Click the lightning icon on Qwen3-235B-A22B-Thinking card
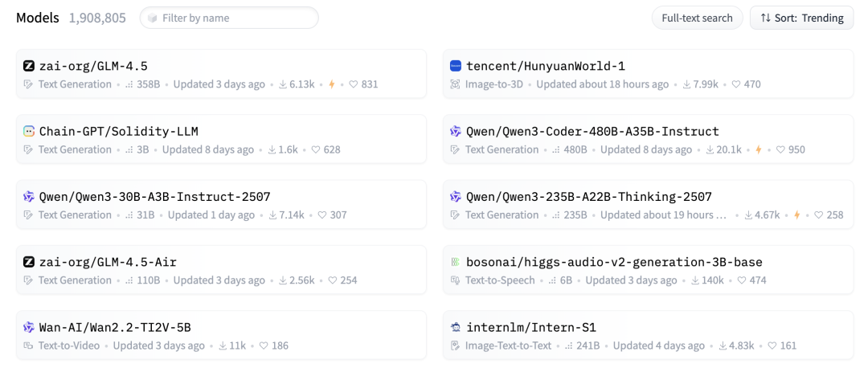This screenshot has width=868, height=368. [797, 215]
